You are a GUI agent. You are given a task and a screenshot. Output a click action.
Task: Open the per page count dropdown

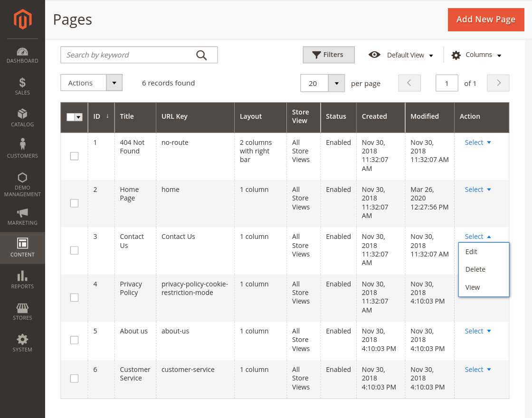click(x=336, y=83)
